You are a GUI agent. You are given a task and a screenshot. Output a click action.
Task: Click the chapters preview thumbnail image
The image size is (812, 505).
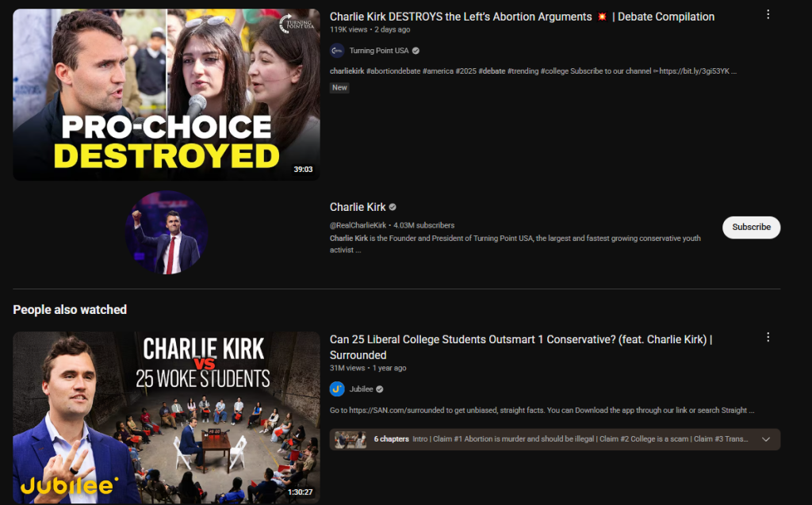[350, 439]
